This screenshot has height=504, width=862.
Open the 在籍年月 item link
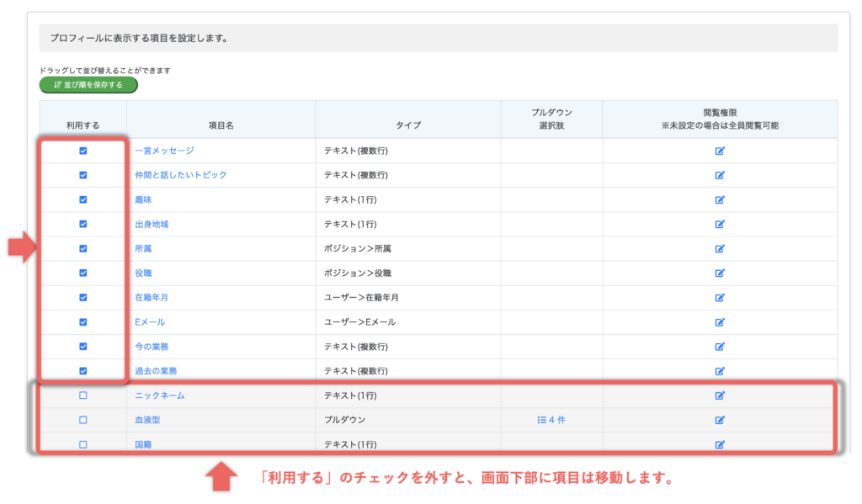[x=152, y=298]
